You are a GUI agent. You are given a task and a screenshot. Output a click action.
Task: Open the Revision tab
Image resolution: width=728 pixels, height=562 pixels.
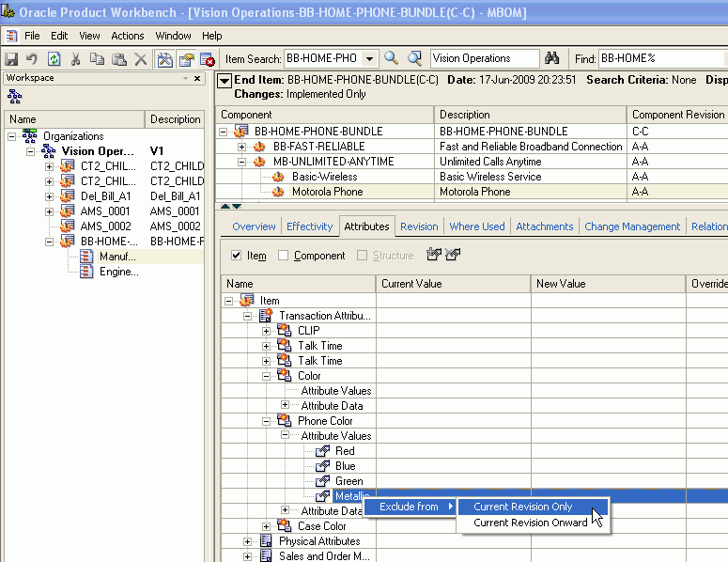coord(419,226)
